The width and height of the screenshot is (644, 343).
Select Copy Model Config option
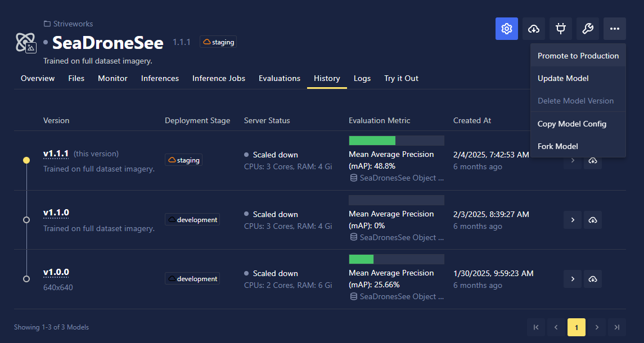point(578,124)
